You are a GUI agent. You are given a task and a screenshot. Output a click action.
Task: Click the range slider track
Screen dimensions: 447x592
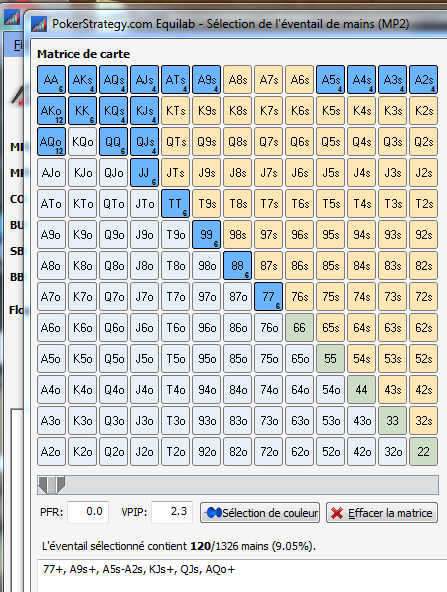(238, 485)
